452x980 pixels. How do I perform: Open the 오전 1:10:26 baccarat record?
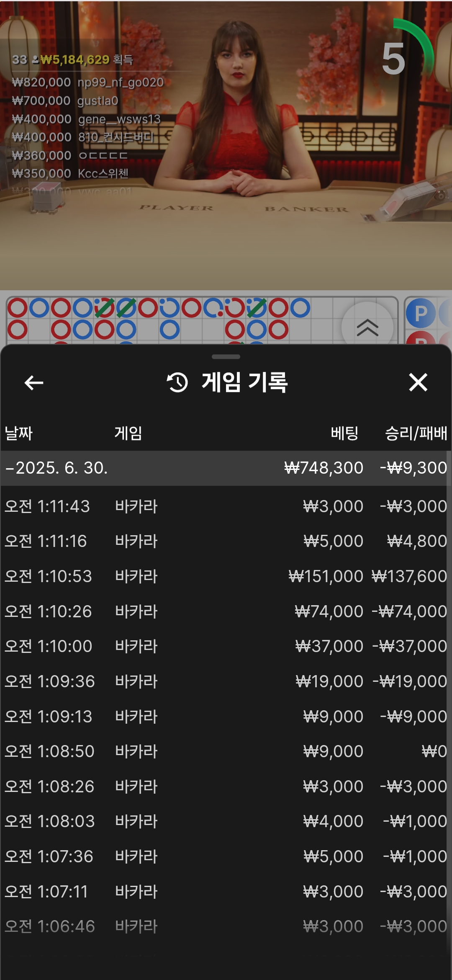pyautogui.click(x=226, y=611)
